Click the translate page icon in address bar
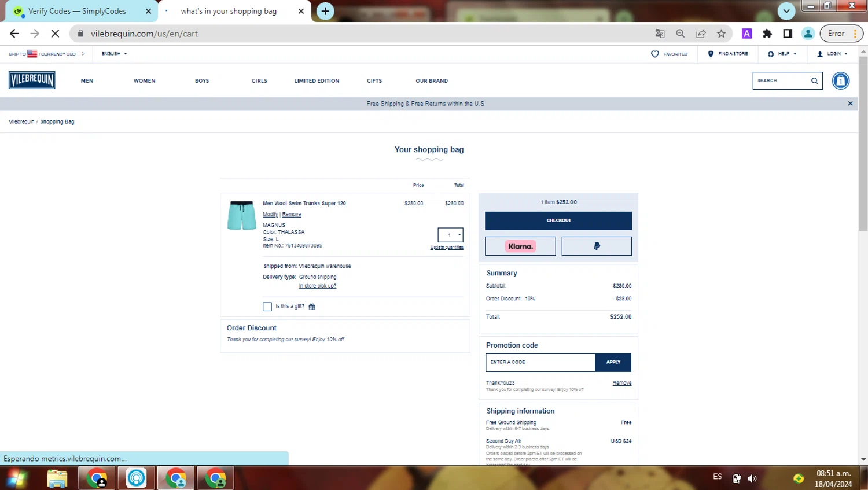Screen dimensions: 868x490 660,34
